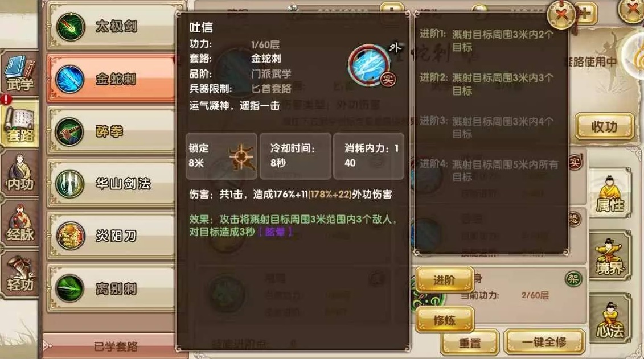Open the 武学 sidebar tab
Screen dimensions: 644x359
(19, 75)
